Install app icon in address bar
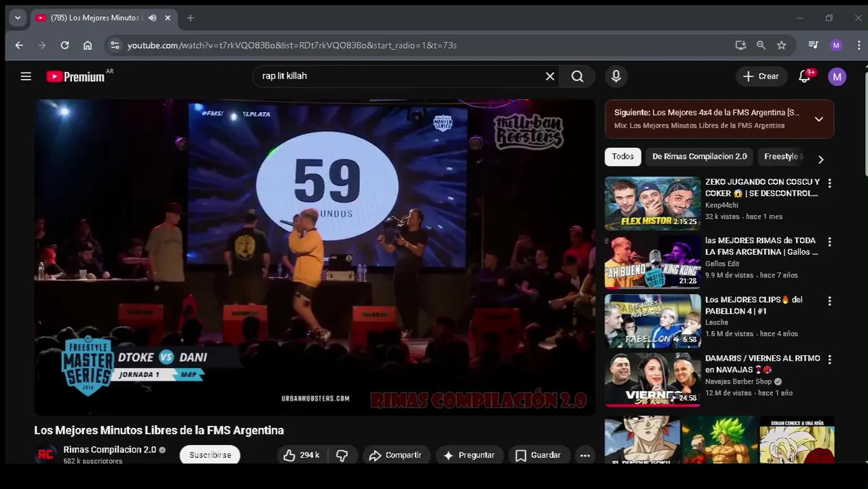Image resolution: width=868 pixels, height=489 pixels. coord(740,45)
